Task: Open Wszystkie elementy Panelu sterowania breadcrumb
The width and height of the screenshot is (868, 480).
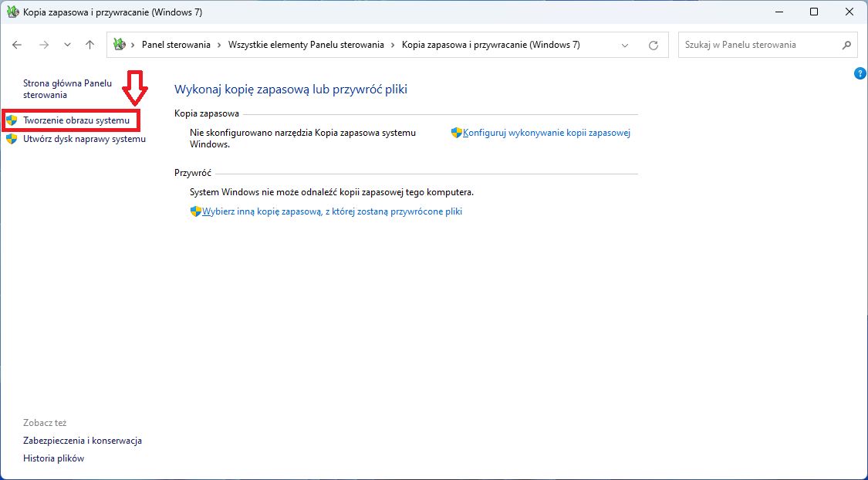Action: pos(306,45)
